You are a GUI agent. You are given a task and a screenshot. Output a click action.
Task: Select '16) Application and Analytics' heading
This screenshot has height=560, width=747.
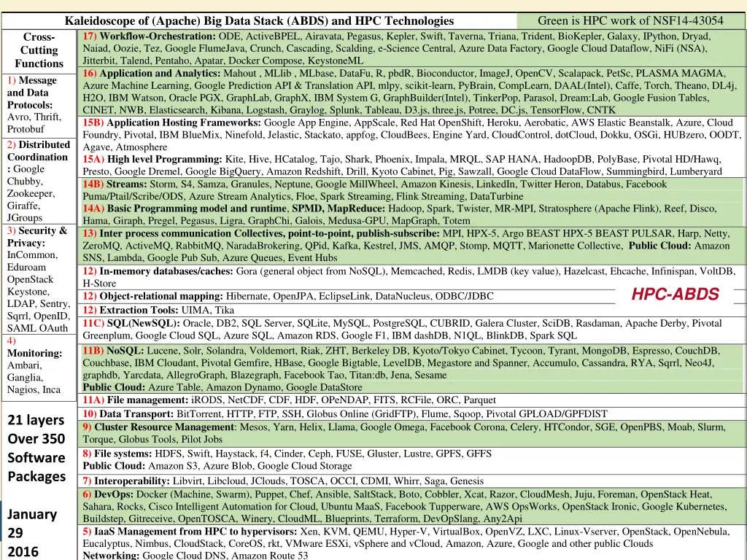[152, 74]
